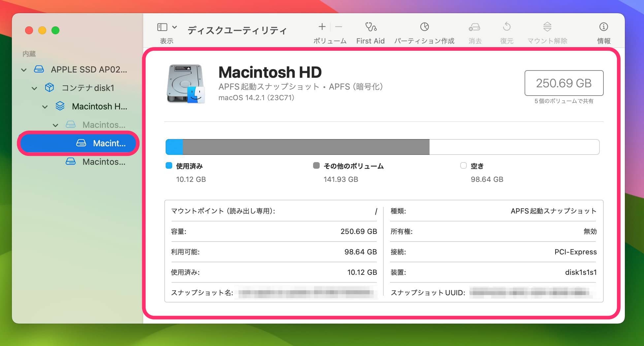Click the APPLE SSD drive icon
644x346 pixels.
tap(39, 69)
